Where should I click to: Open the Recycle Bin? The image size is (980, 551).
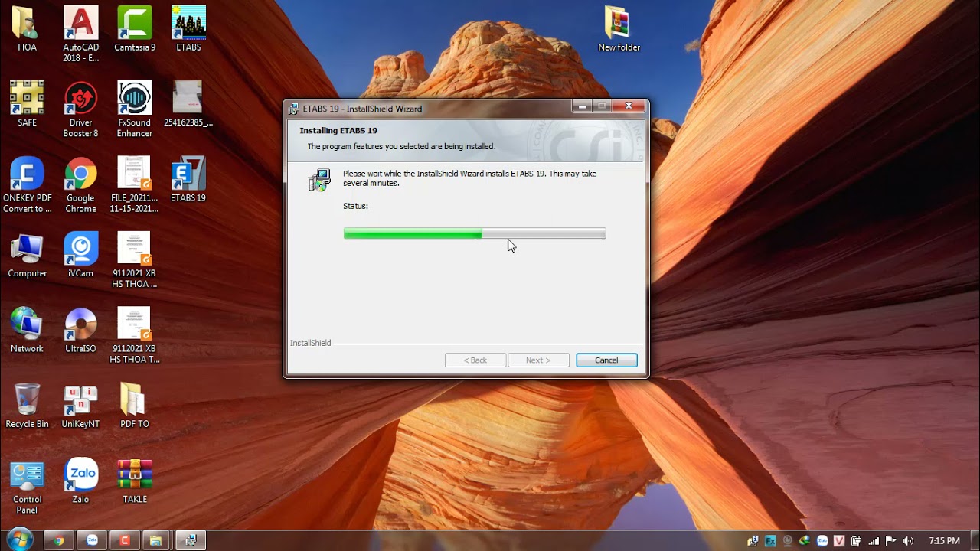[x=27, y=406]
